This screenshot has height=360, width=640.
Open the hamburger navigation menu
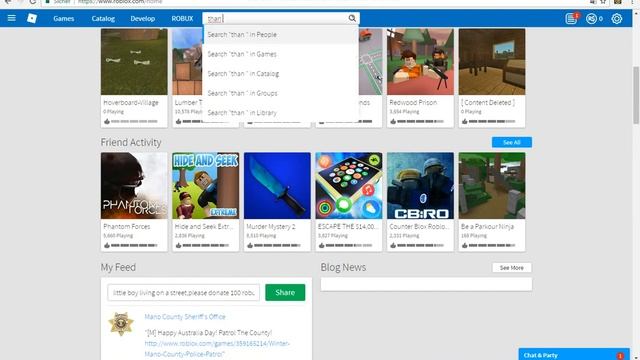click(x=11, y=18)
